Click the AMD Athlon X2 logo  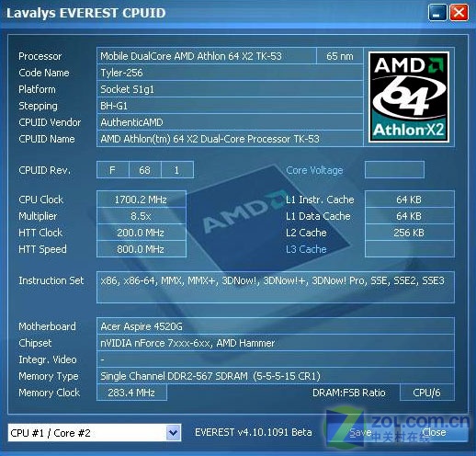[409, 97]
